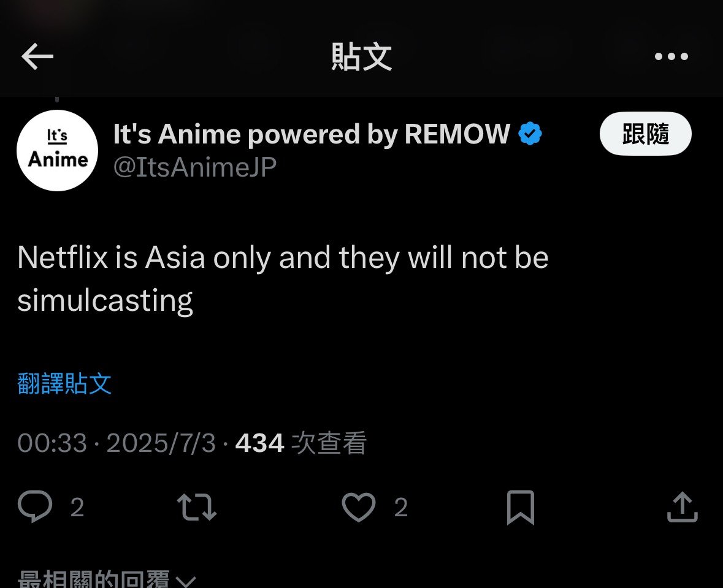Click the like count next to heart
The height and width of the screenshot is (588, 723).
pyautogui.click(x=400, y=507)
